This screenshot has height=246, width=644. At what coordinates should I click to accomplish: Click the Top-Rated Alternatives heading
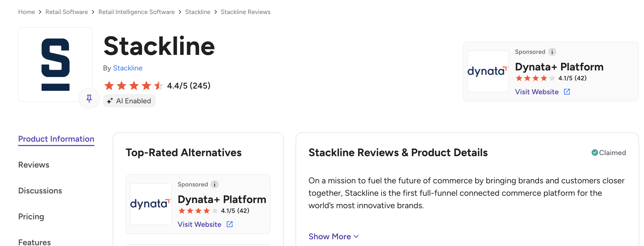184,153
